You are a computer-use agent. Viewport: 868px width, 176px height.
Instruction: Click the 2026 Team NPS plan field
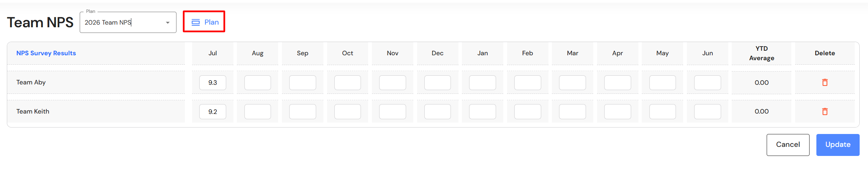click(121, 23)
